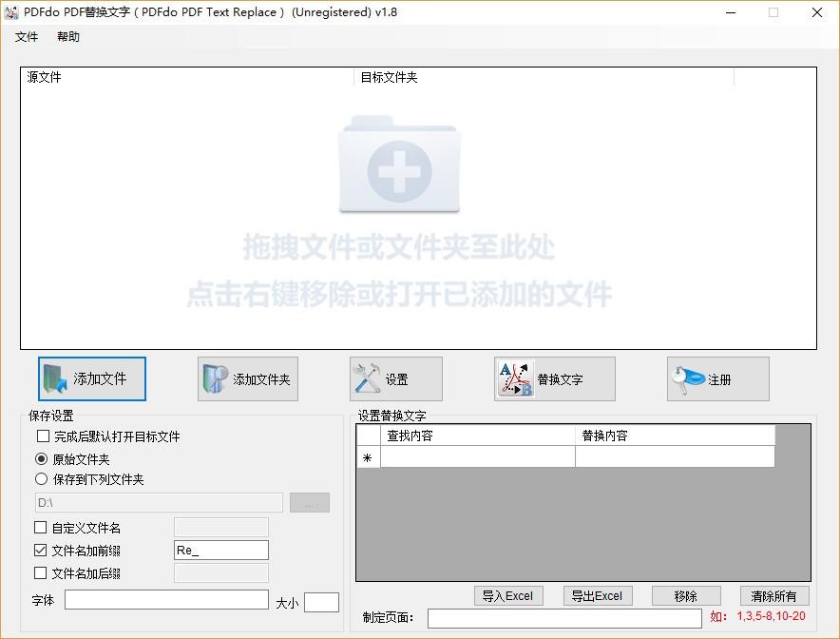The image size is (840, 639).
Task: Click the 添加文件夹 (Add Folder) button
Action: [x=247, y=378]
